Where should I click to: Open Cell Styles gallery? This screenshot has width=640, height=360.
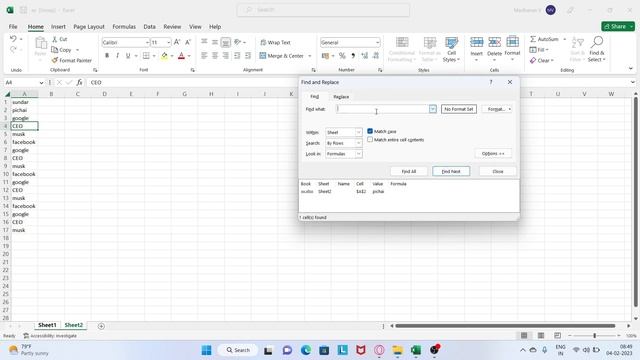451,49
